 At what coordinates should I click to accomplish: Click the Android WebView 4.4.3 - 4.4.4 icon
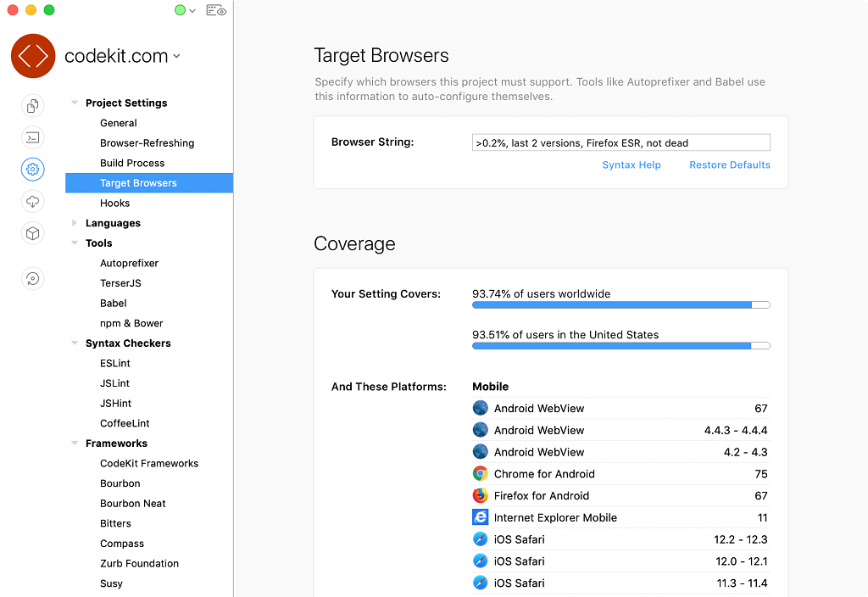coord(480,430)
